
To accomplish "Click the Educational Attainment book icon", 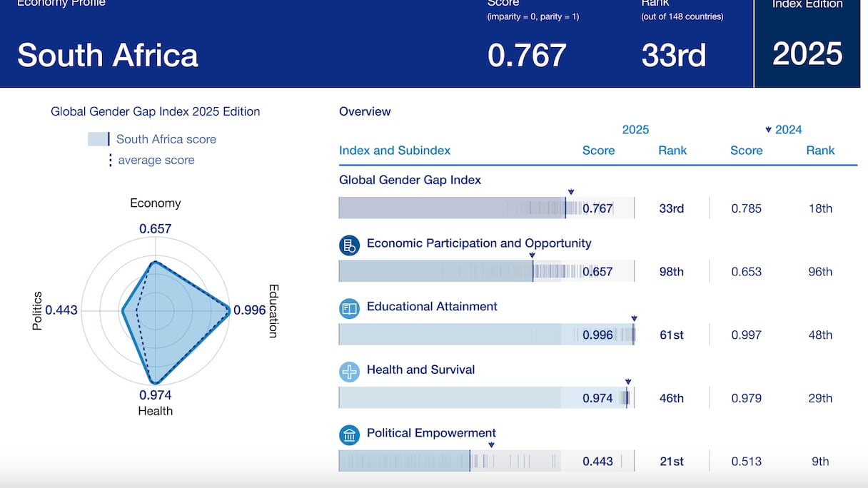I will tap(349, 309).
